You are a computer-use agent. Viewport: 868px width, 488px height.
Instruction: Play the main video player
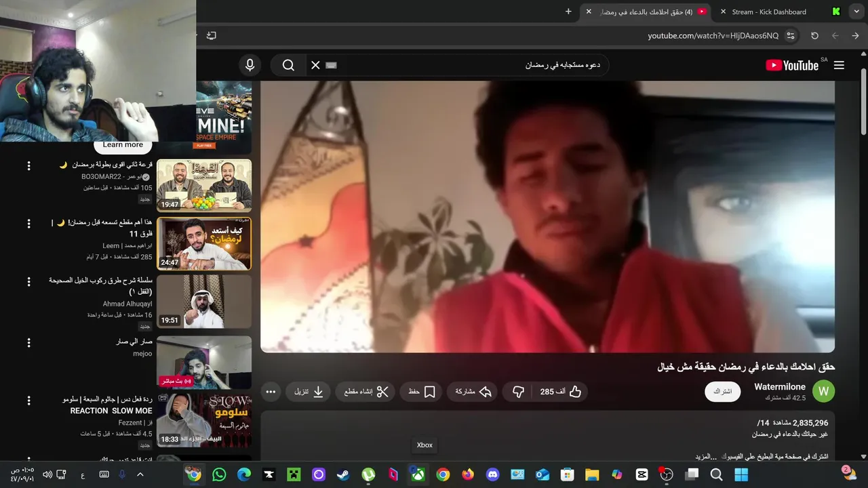[547, 217]
